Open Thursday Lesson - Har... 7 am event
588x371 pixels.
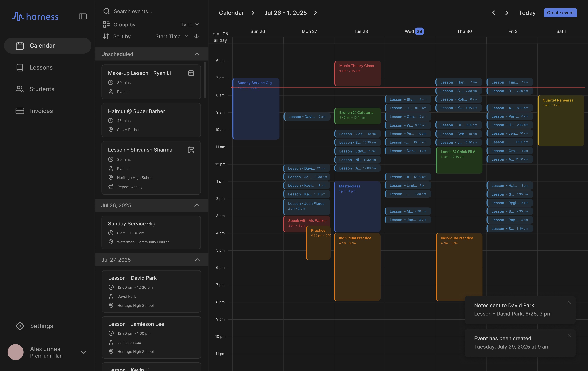[x=459, y=82]
